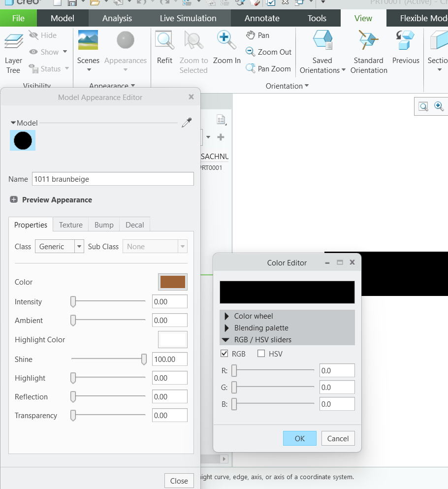Pick a color with the eyedropper tool
The height and width of the screenshot is (489, 448).
tap(187, 123)
